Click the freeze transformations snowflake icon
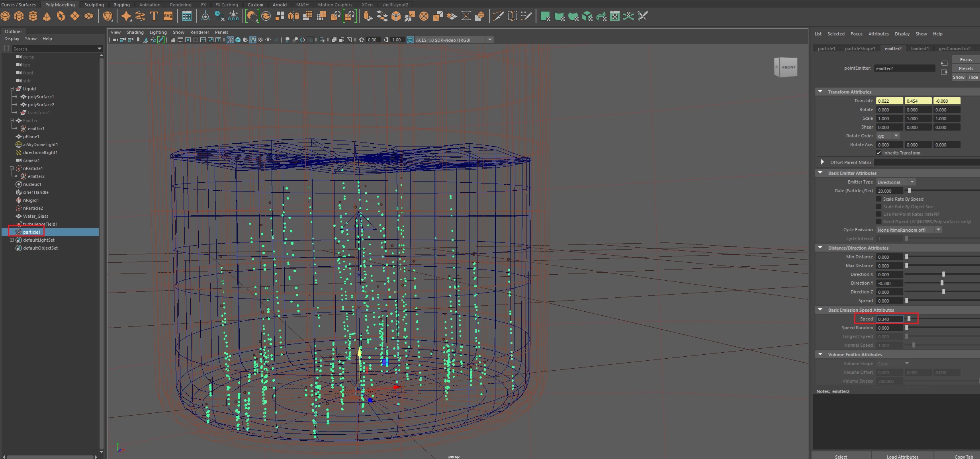This screenshot has height=459, width=980. click(x=234, y=16)
